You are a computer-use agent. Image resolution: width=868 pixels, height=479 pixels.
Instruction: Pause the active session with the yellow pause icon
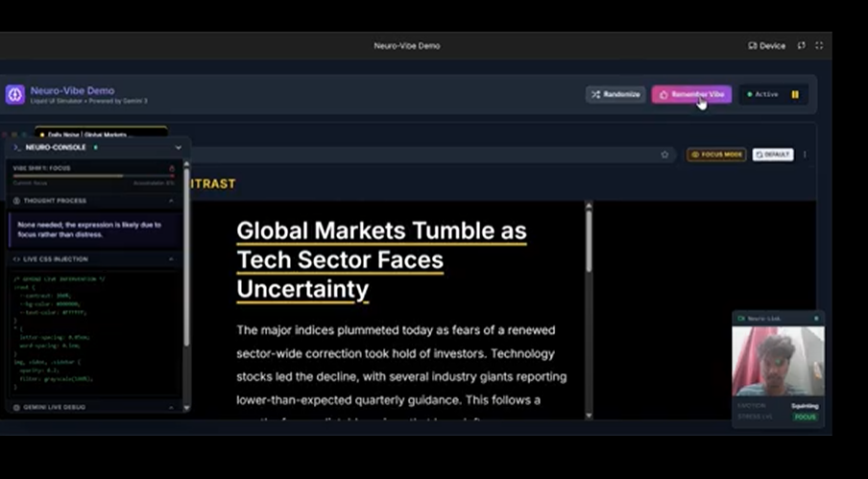click(x=795, y=95)
